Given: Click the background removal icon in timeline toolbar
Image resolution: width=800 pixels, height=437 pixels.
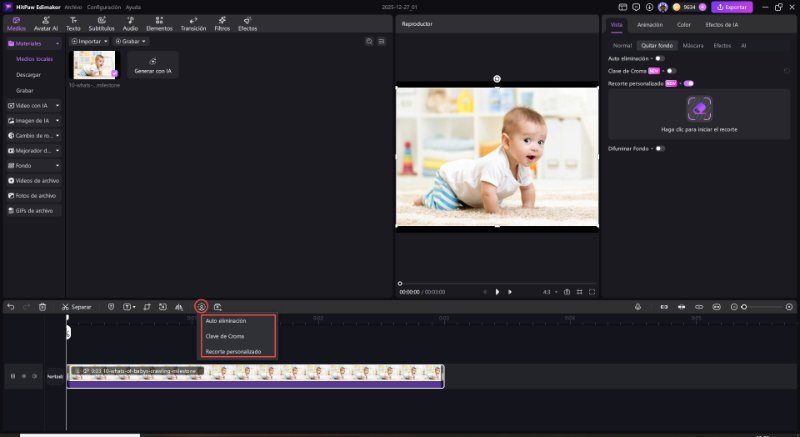Looking at the screenshot, I should (201, 306).
